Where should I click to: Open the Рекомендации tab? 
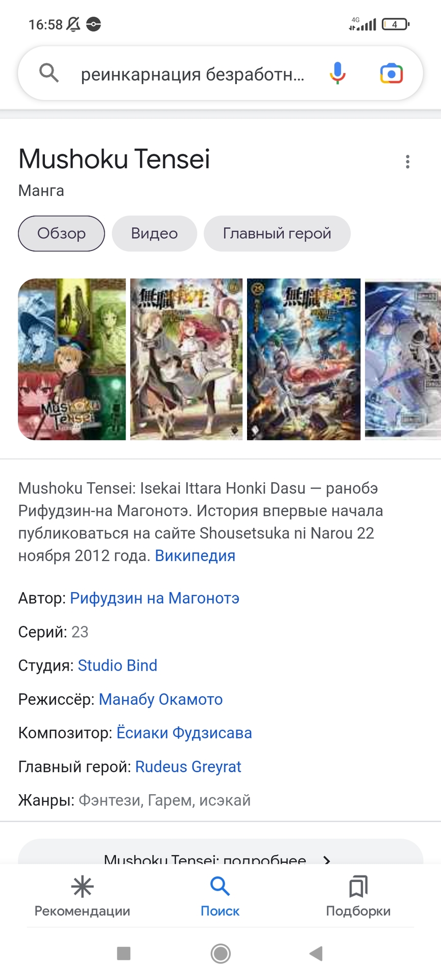pyautogui.click(x=82, y=896)
